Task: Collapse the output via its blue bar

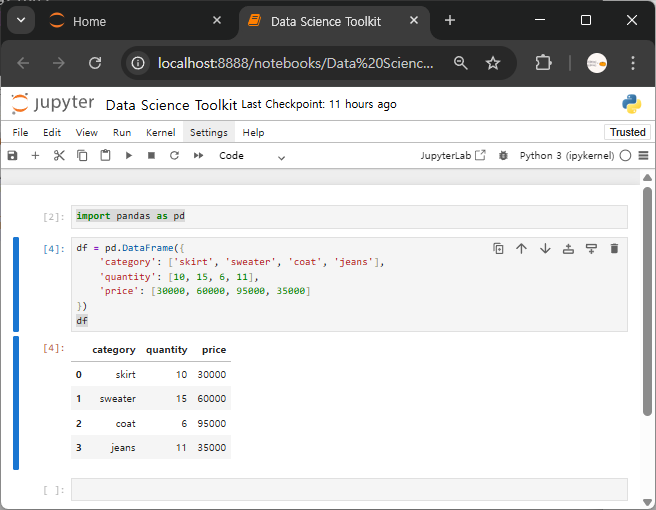Action: tap(16, 403)
